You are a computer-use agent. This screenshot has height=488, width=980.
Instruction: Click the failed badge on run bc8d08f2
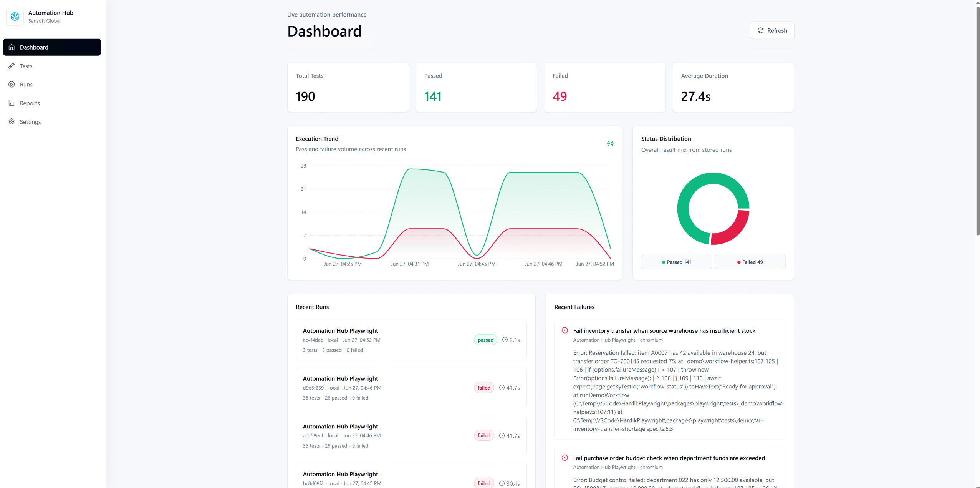[x=484, y=483]
